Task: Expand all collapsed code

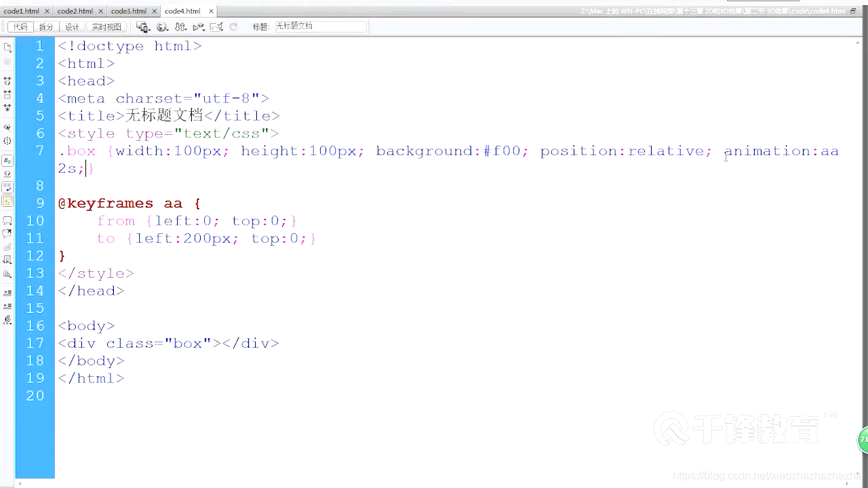Action: [7, 108]
